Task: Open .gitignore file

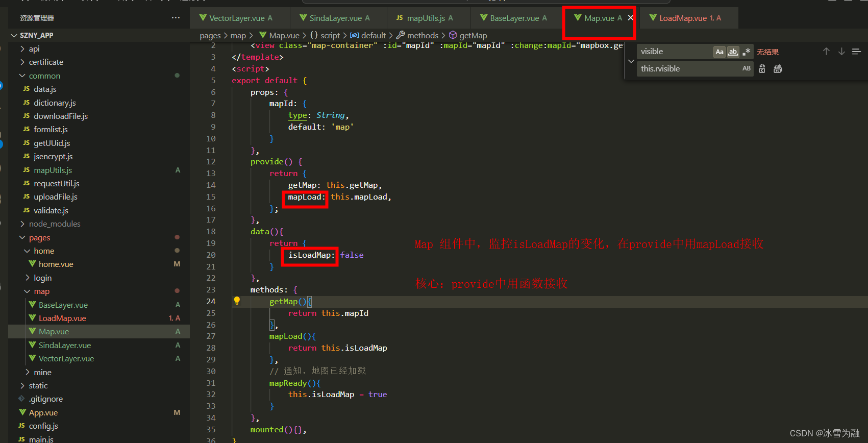Action: pyautogui.click(x=46, y=399)
